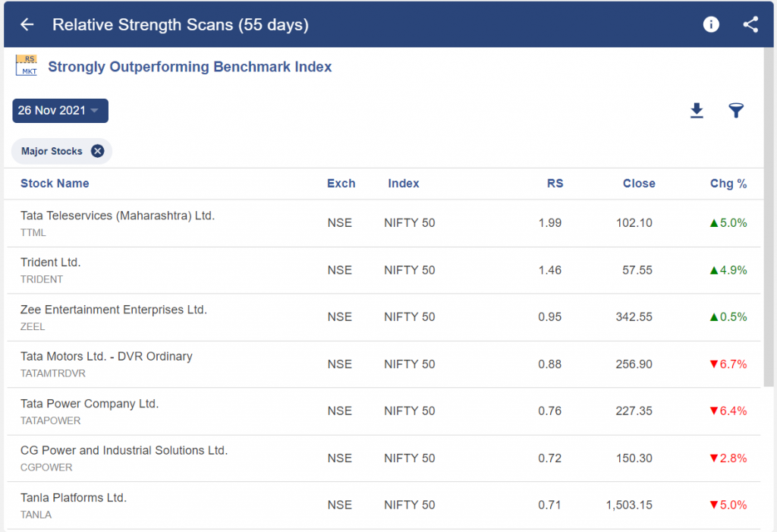Click the TATAPOWER ticker symbol
777x532 pixels.
click(x=51, y=420)
